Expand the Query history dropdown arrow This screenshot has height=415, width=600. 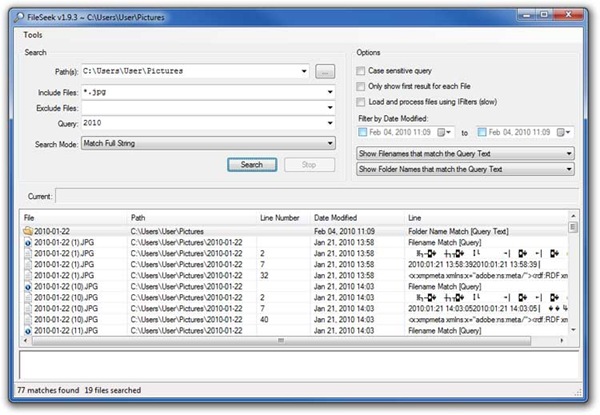tap(330, 123)
